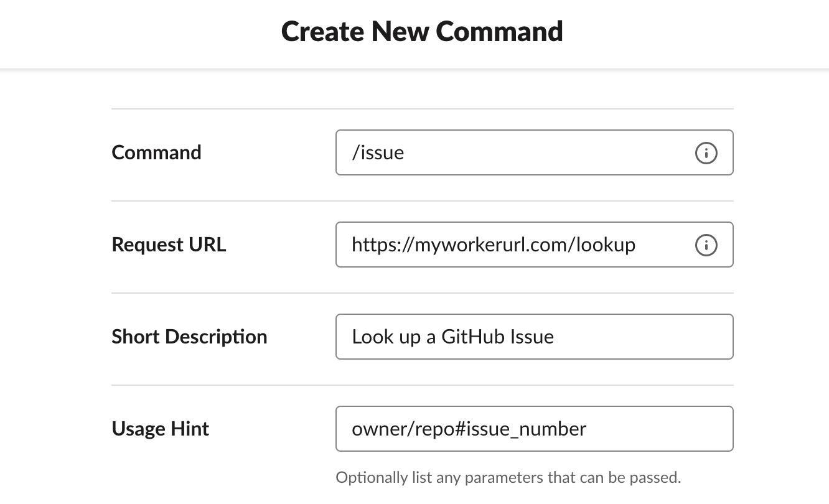This screenshot has height=504, width=829.
Task: Click the Usage Hint input box
Action: coord(534,429)
